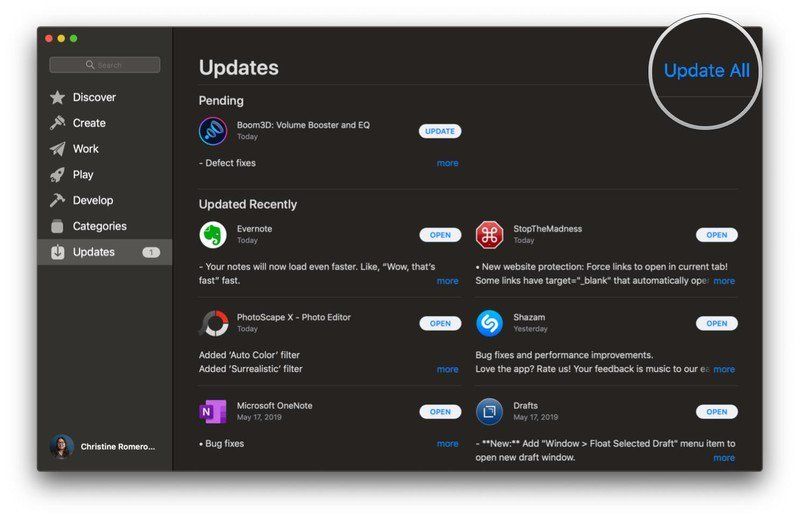The image size is (800, 520).
Task: Expand Evernote notes with more link
Action: (x=447, y=281)
